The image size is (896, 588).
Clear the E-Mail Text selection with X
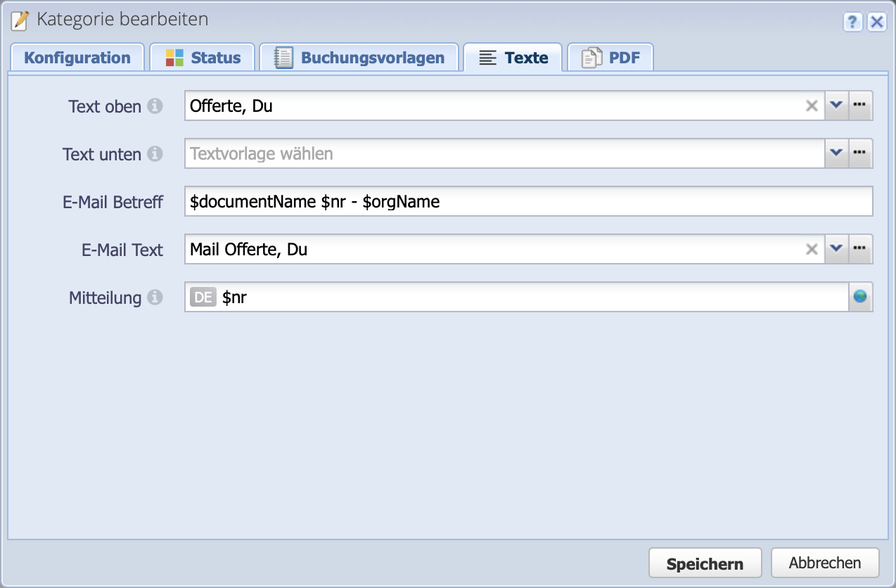[812, 250]
